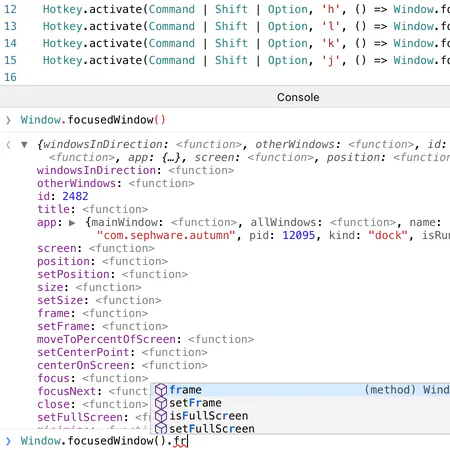450x450 pixels.
Task: Click the console input field text
Action: click(104, 441)
